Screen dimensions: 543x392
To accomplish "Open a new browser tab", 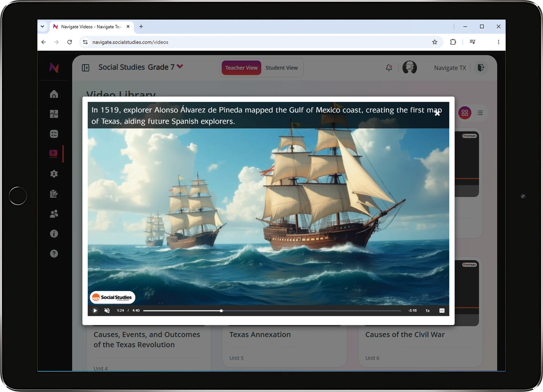I will 141,27.
